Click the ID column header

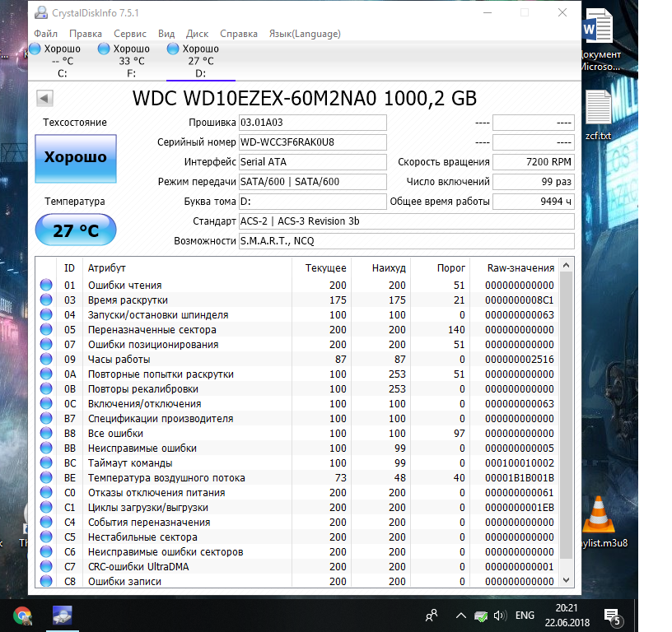[x=69, y=268]
